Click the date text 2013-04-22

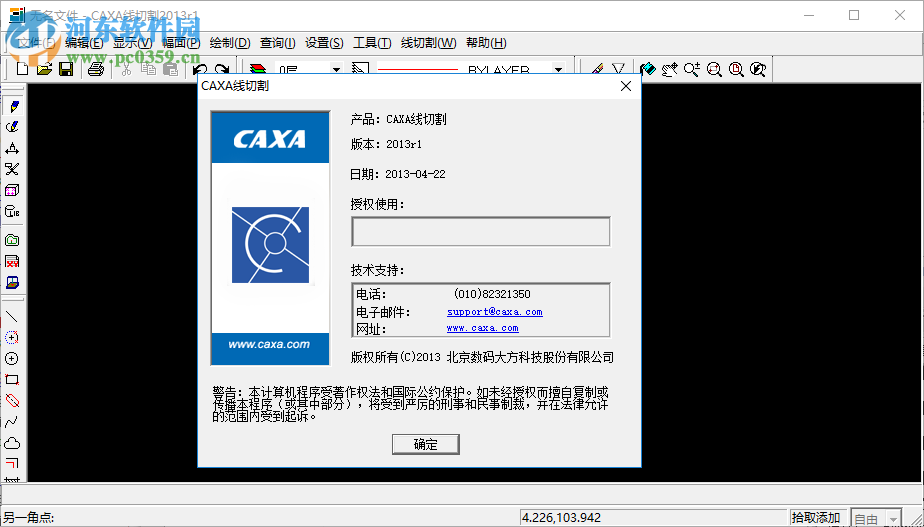pyautogui.click(x=415, y=174)
